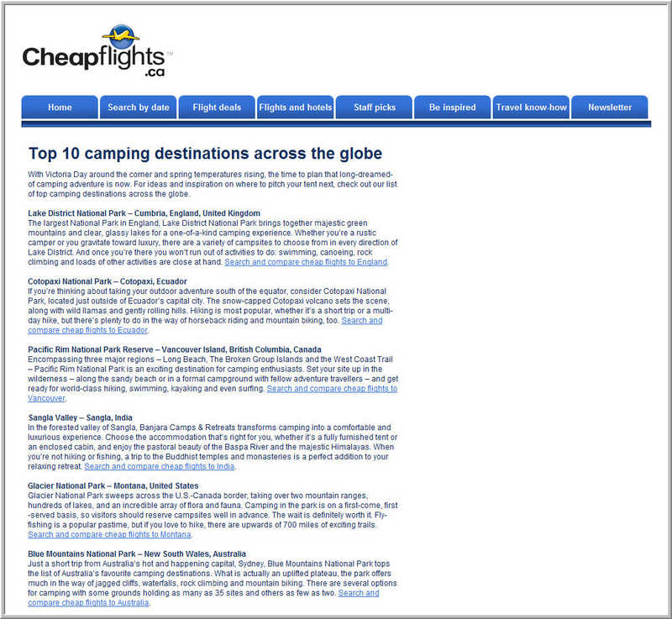Switch to the Be inspired tab

point(453,108)
